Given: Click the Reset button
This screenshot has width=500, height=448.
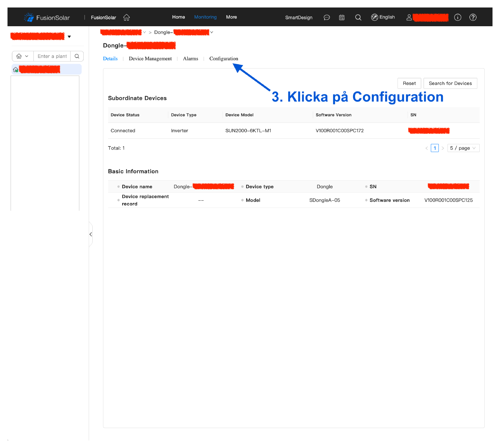Looking at the screenshot, I should click(x=409, y=83).
